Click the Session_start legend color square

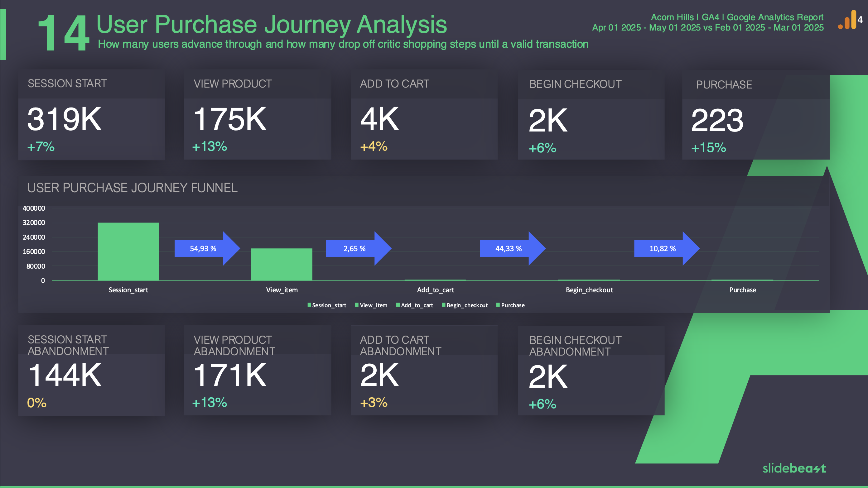coord(309,305)
